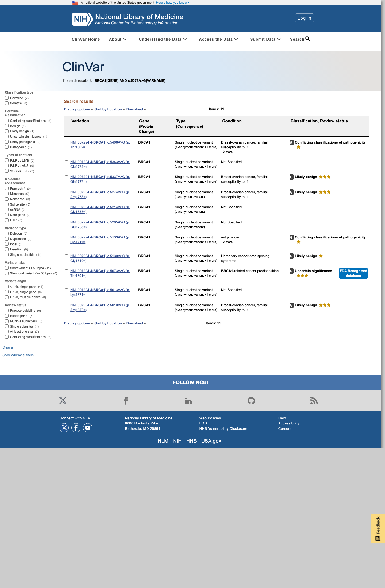Check the Single nucleotide variation type filter
This screenshot has width=385, height=588.
point(7,255)
